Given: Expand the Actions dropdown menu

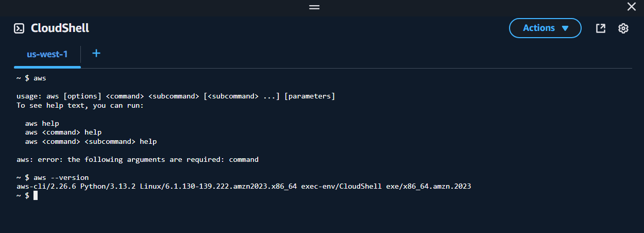Looking at the screenshot, I should tap(545, 28).
